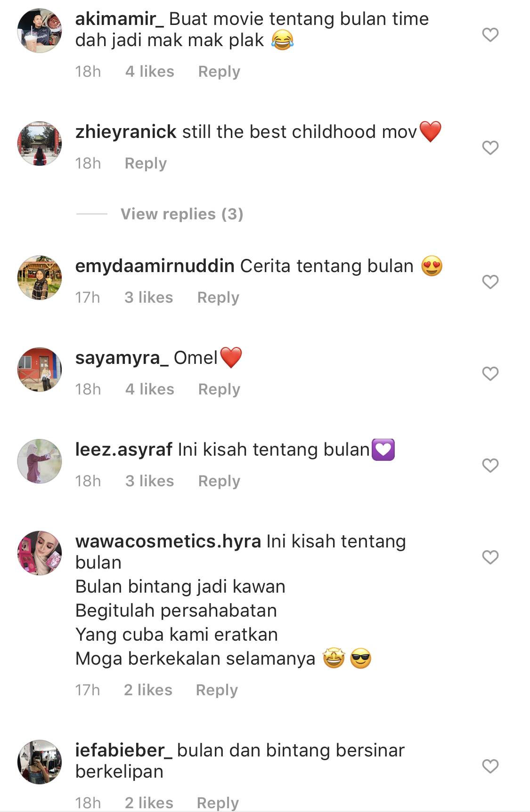Image resolution: width=530 pixels, height=812 pixels.
Task: Reply to wawacosmetics.hyra's comment
Action: [217, 690]
